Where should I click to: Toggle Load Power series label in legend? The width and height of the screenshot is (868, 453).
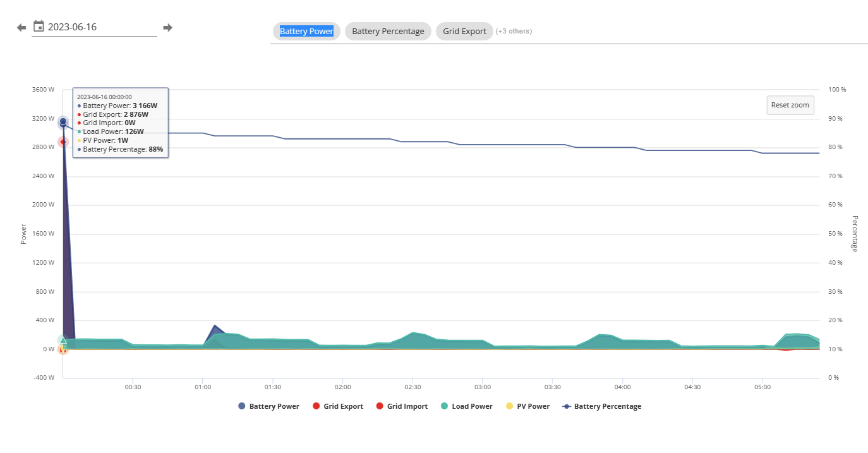(472, 406)
